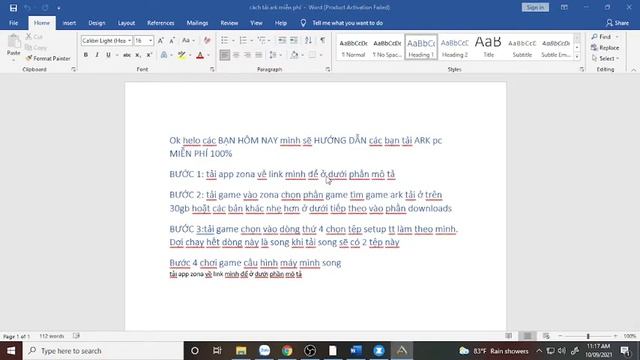Align text right

coord(247,55)
